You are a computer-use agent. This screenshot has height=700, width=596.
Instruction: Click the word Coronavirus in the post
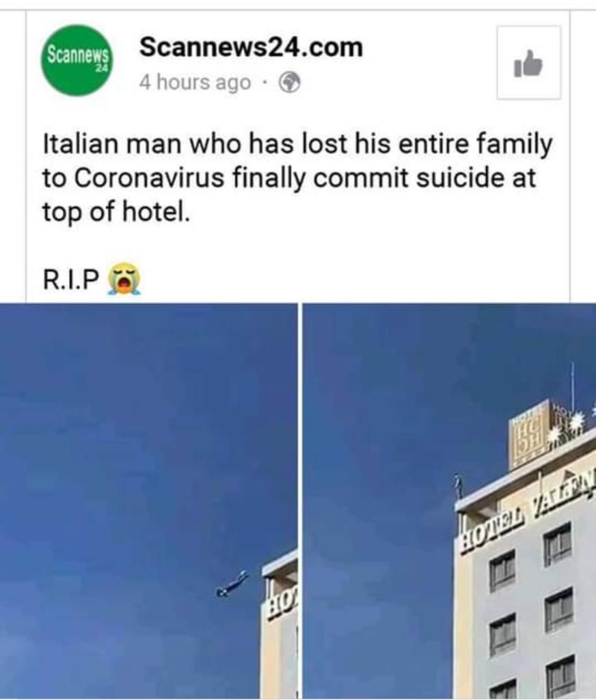[149, 178]
